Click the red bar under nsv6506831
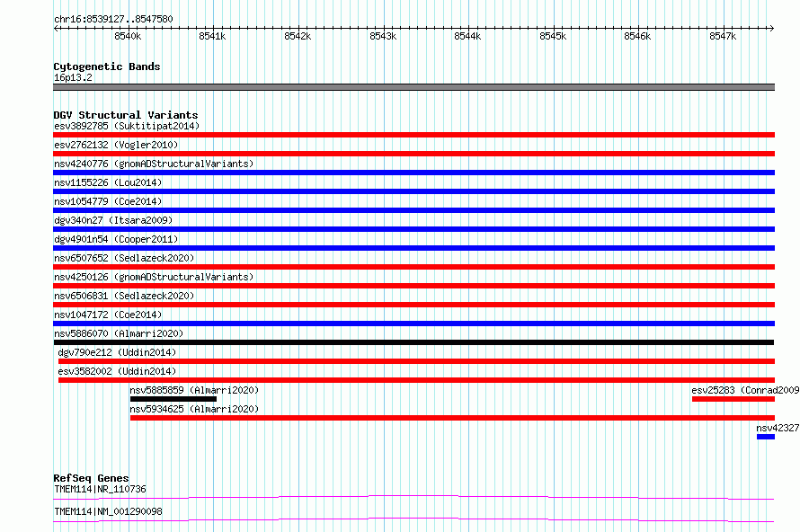The image size is (800, 532). 413,305
